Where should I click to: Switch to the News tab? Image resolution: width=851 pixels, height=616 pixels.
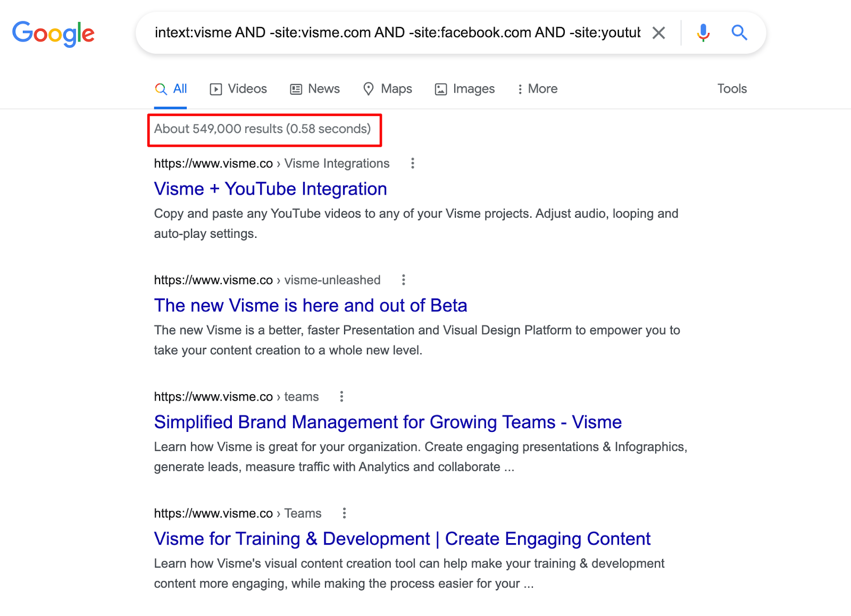tap(315, 89)
